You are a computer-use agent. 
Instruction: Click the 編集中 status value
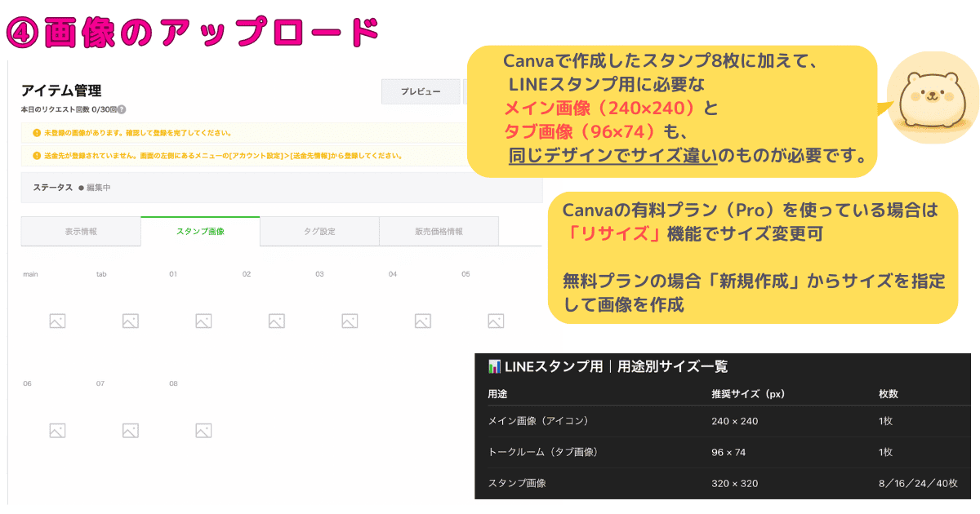pyautogui.click(x=98, y=188)
